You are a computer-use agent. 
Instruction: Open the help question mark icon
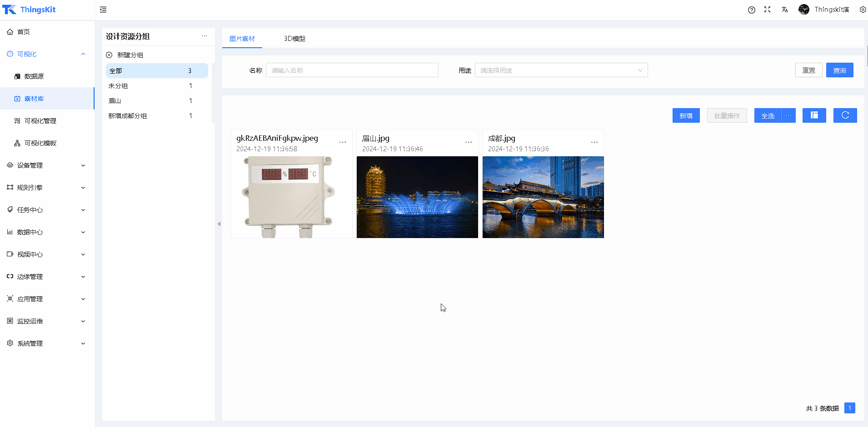click(752, 10)
